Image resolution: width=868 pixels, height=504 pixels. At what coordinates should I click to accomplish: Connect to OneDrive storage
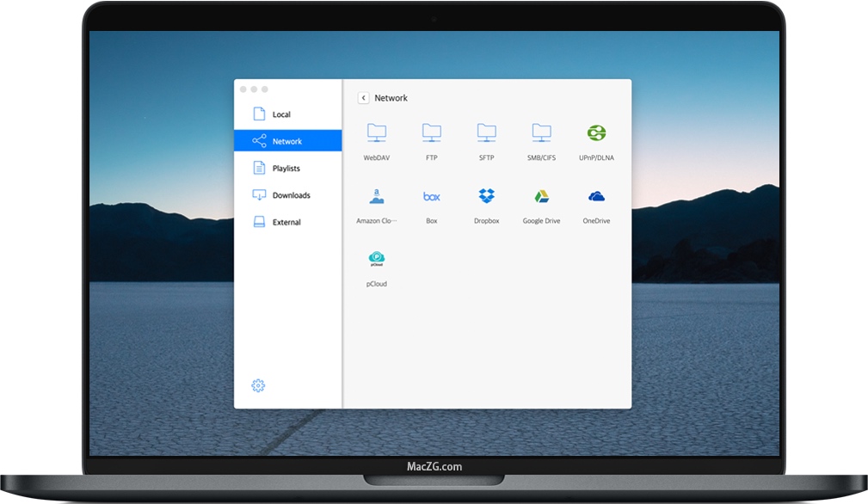[596, 200]
